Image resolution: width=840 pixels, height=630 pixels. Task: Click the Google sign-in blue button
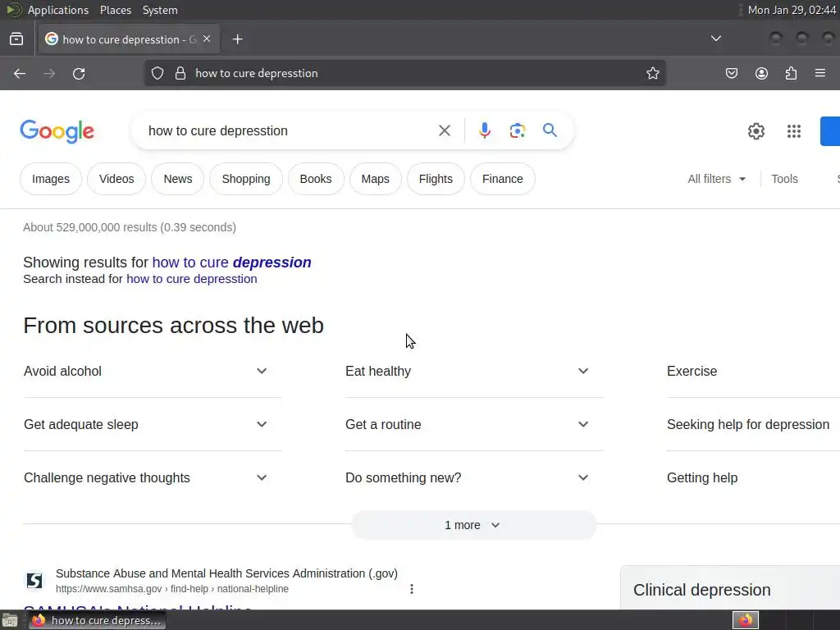tap(830, 131)
